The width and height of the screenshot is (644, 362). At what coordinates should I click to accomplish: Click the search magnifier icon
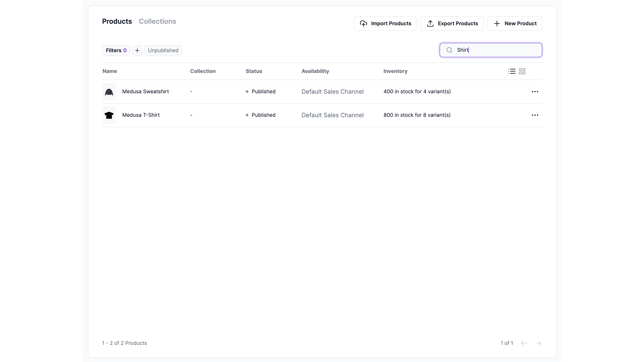[449, 49]
